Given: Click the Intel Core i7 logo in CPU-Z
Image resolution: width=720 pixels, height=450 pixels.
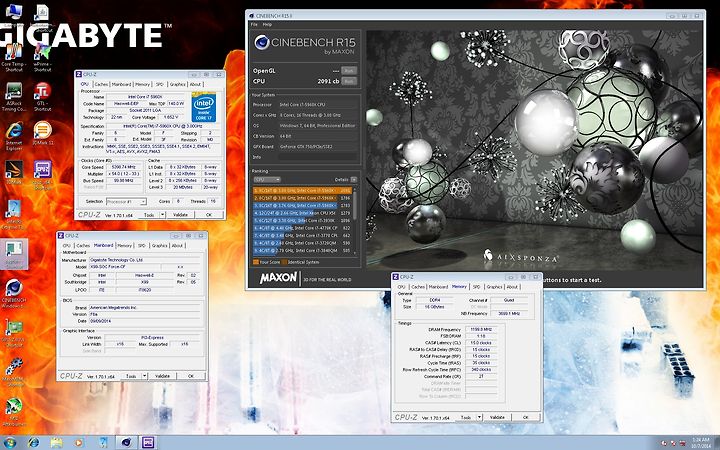Looking at the screenshot, I should click(203, 107).
